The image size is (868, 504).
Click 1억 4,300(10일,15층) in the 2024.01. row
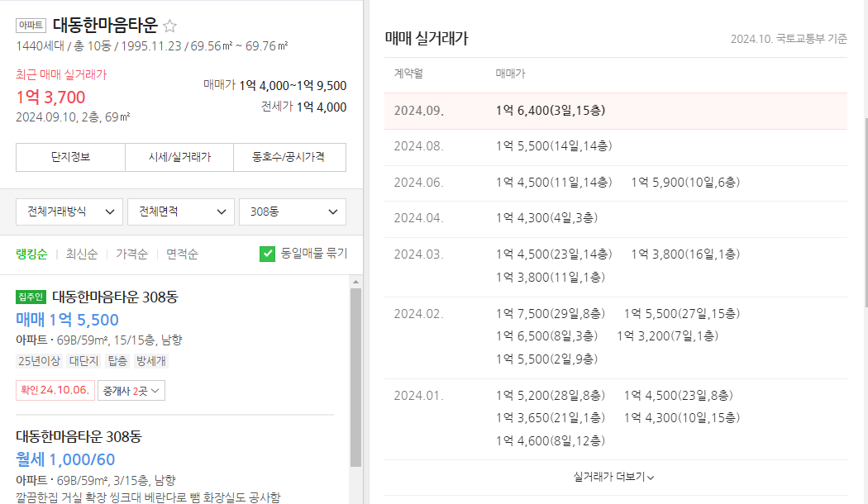click(682, 418)
